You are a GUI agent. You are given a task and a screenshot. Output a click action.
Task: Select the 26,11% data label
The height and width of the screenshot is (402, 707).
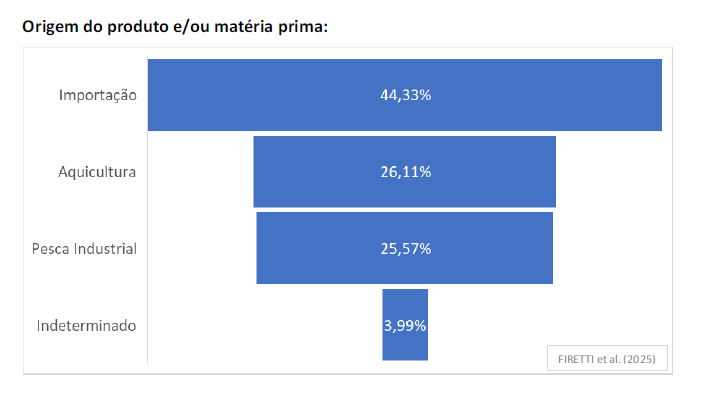tap(405, 172)
